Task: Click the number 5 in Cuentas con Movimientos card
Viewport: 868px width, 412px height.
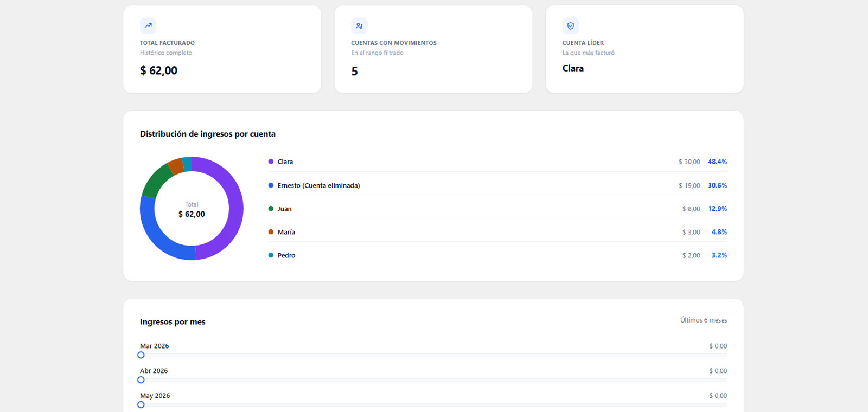Action: coord(354,72)
